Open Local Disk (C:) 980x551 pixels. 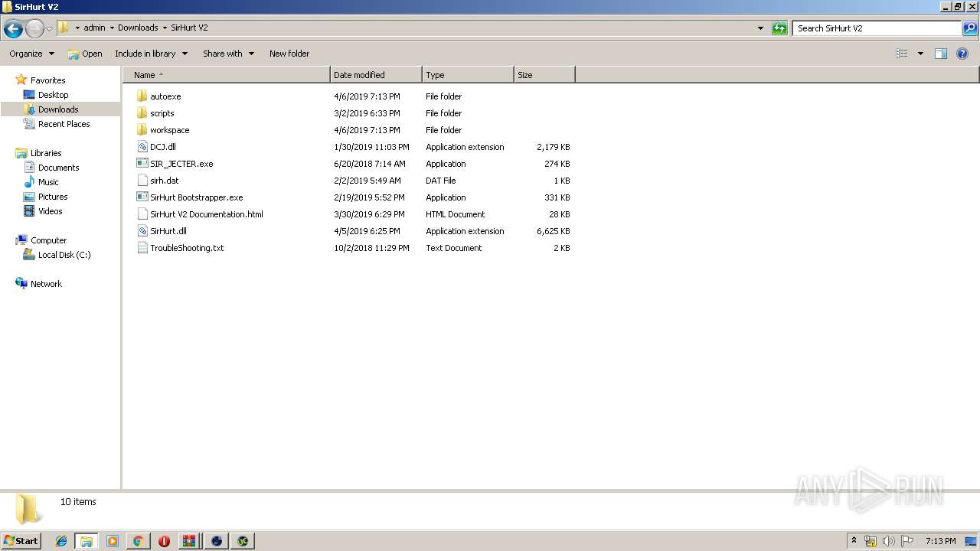[64, 255]
